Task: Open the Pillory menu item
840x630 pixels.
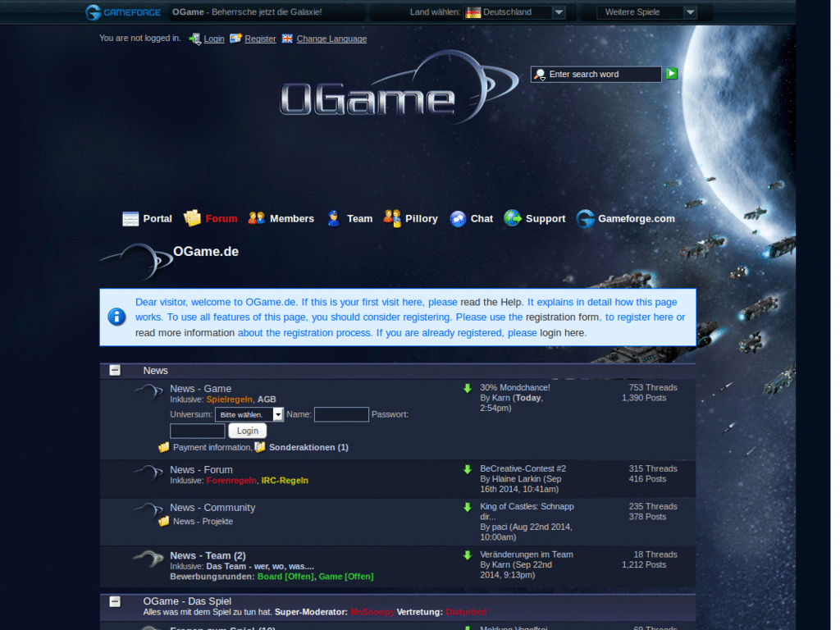Action: [422, 218]
